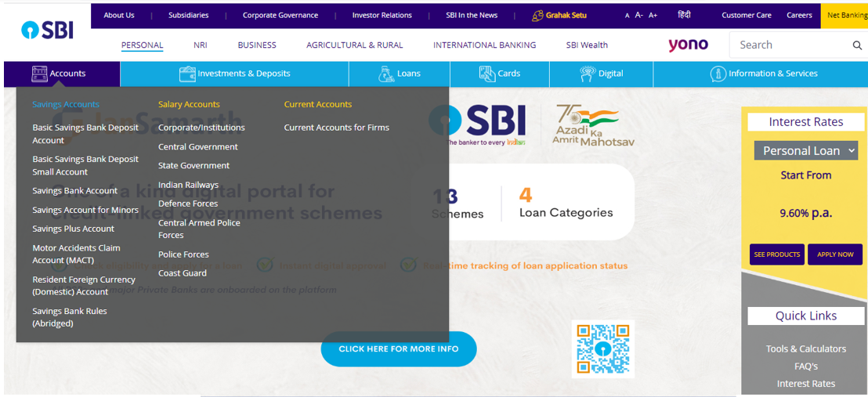868x397 pixels.
Task: Open the Loans menu
Action: pyautogui.click(x=399, y=74)
